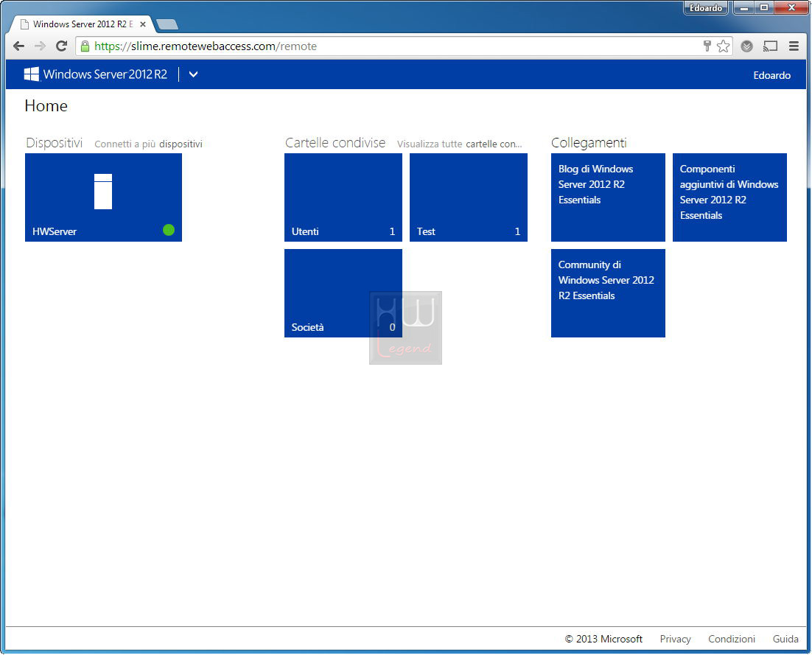Click the Dispositivi section heading
Screen dimensions: 812x655
tap(55, 143)
